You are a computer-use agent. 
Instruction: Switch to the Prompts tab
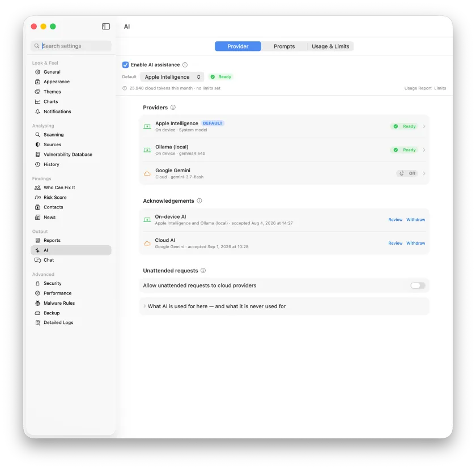coord(284,46)
